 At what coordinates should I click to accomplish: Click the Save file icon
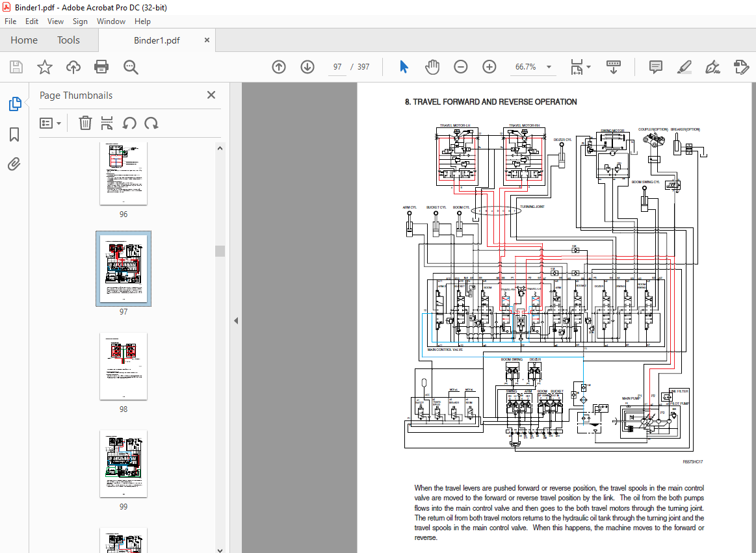(x=16, y=67)
